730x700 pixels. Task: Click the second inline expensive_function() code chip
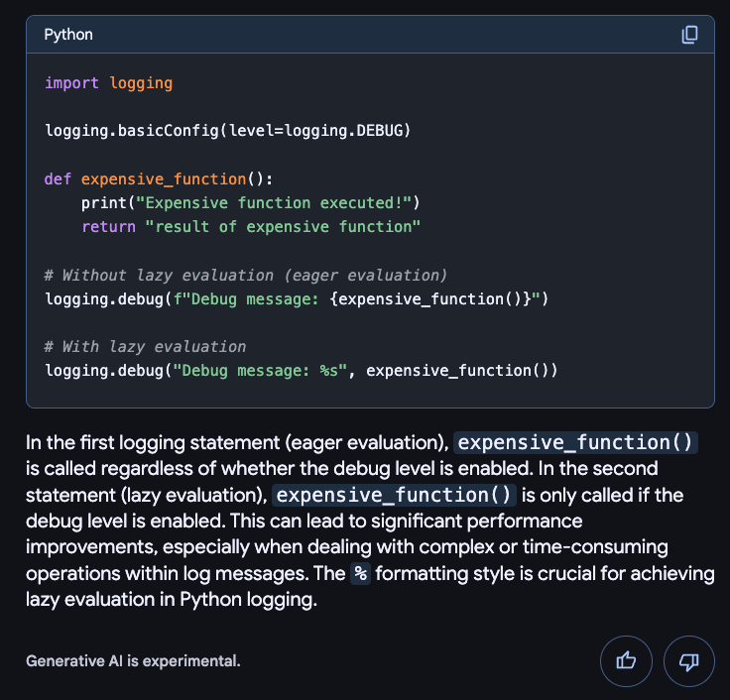pos(395,495)
